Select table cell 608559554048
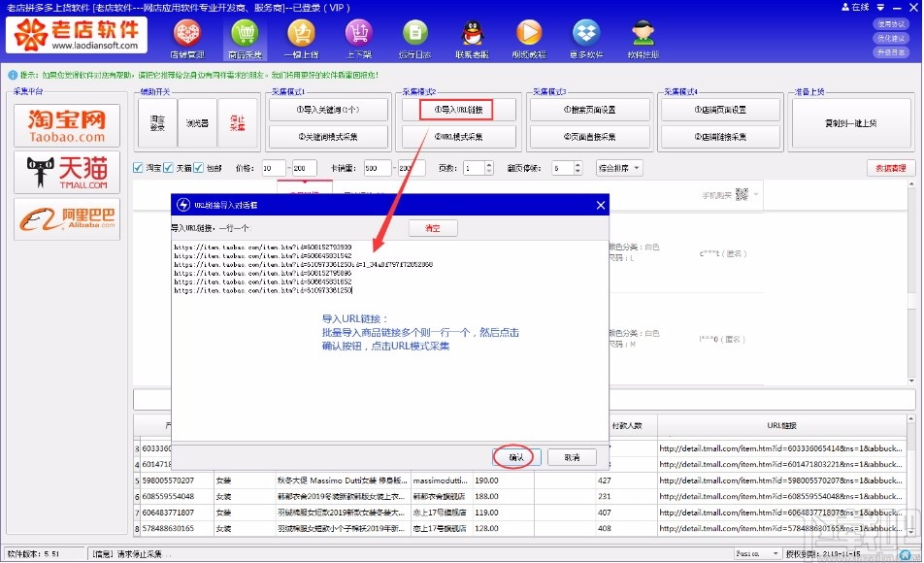The height and width of the screenshot is (563, 924). coord(177,496)
